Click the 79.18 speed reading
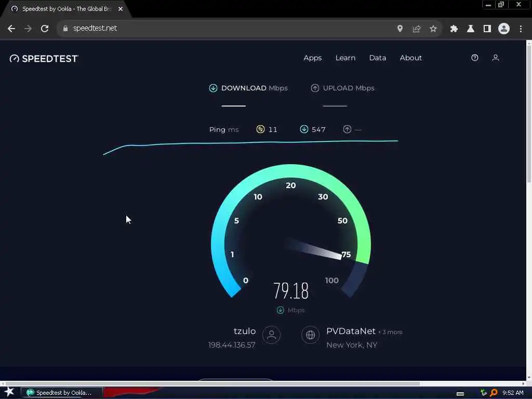This screenshot has height=399, width=532. click(x=291, y=291)
